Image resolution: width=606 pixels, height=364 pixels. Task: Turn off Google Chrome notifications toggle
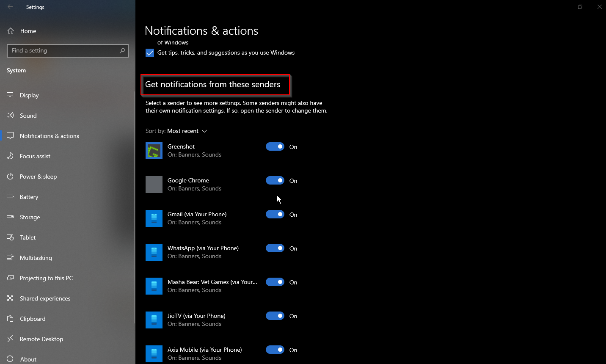(275, 180)
